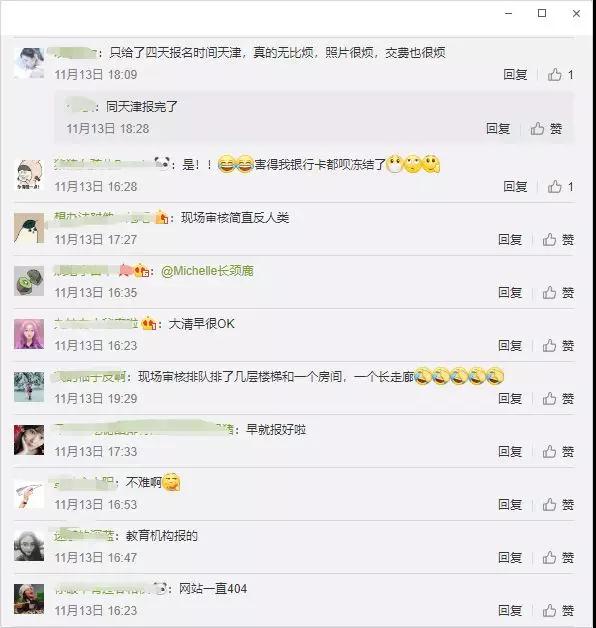Reply to the comment posted at 18:09
596x628 pixels.
point(515,74)
